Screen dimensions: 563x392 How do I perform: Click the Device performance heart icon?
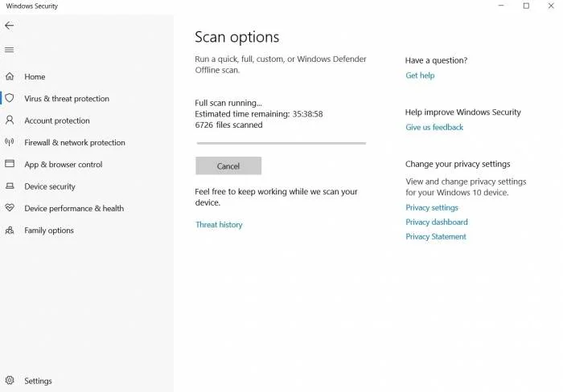[10, 208]
